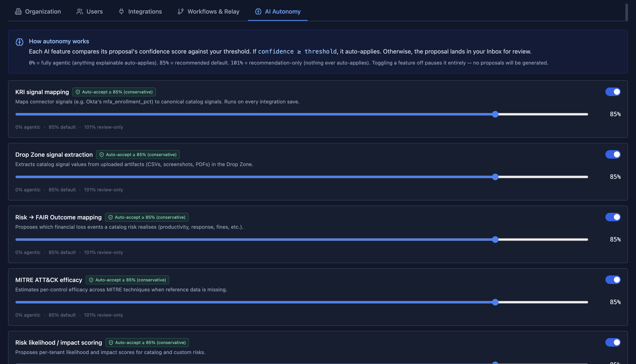Click the Integrations plug icon
This screenshot has width=636, height=364.
point(121,11)
